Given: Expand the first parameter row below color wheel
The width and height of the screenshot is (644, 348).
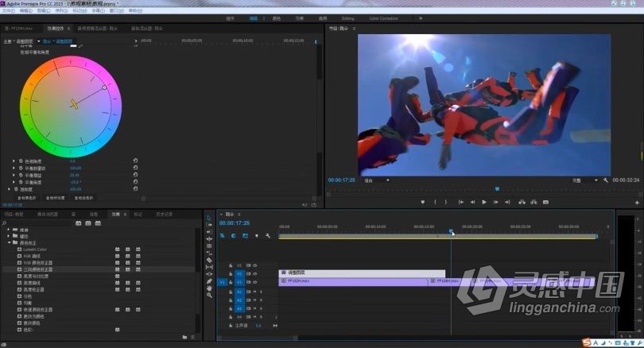Looking at the screenshot, I should click(x=14, y=160).
